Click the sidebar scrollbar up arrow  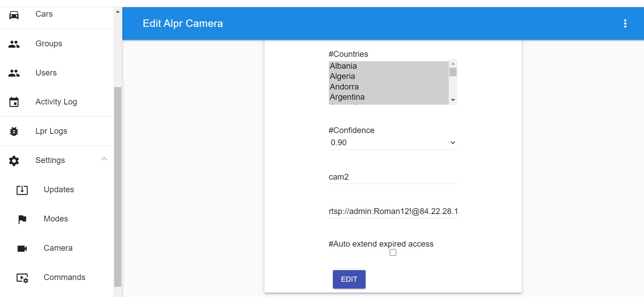tap(118, 12)
